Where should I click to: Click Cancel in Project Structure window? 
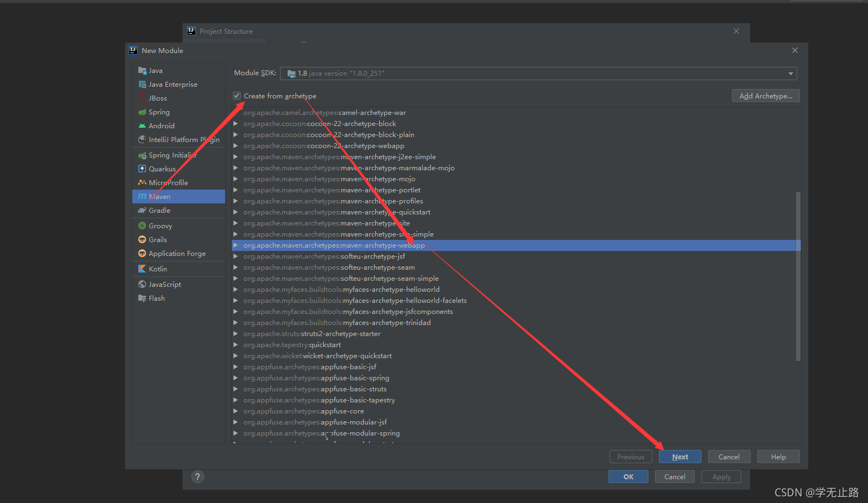point(674,477)
